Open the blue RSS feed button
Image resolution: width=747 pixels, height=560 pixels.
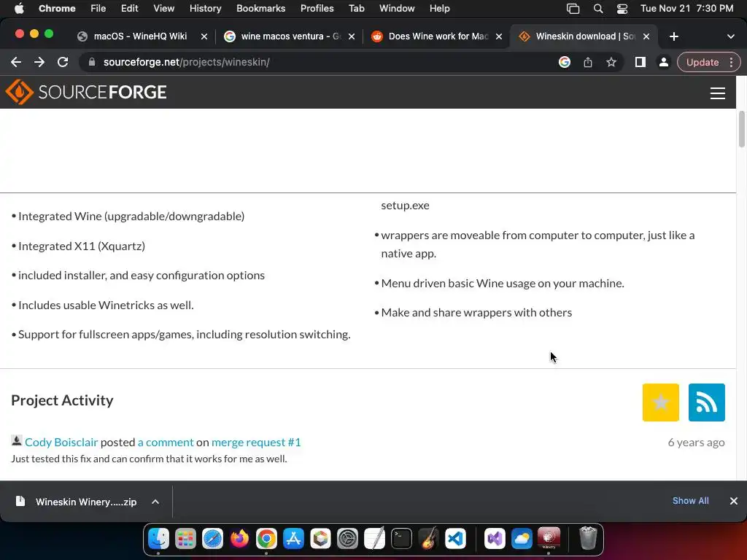(x=706, y=402)
